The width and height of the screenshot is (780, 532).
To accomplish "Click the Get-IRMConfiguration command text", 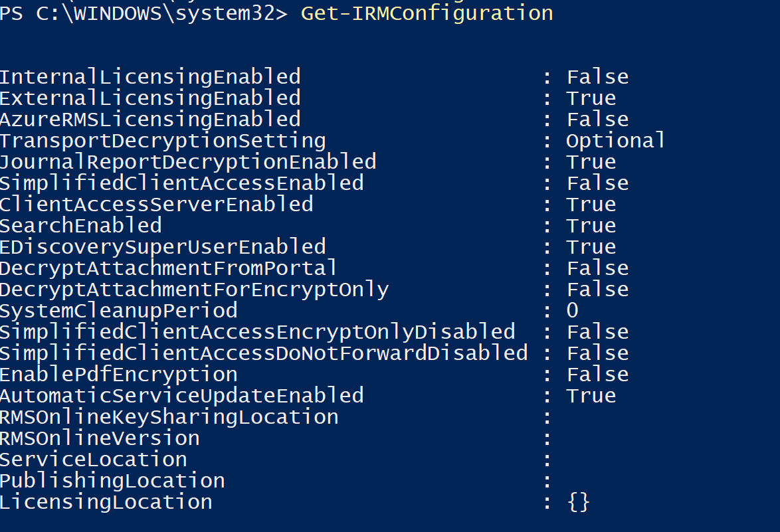I will (427, 13).
